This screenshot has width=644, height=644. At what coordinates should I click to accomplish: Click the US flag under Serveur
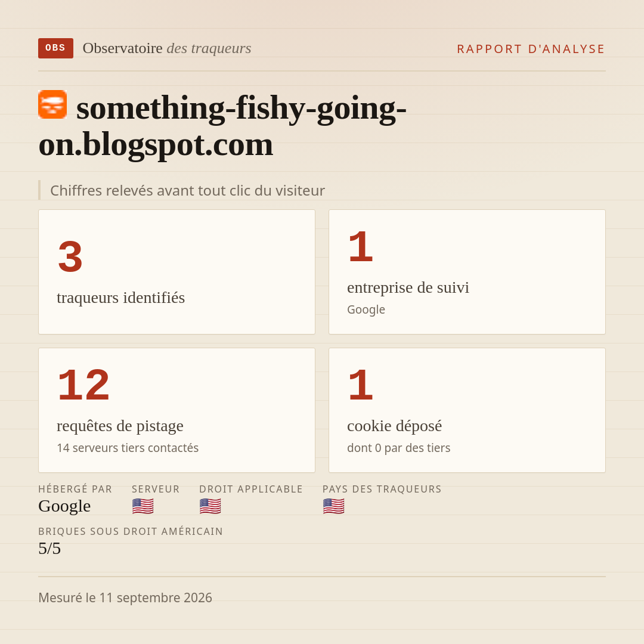pyautogui.click(x=143, y=506)
